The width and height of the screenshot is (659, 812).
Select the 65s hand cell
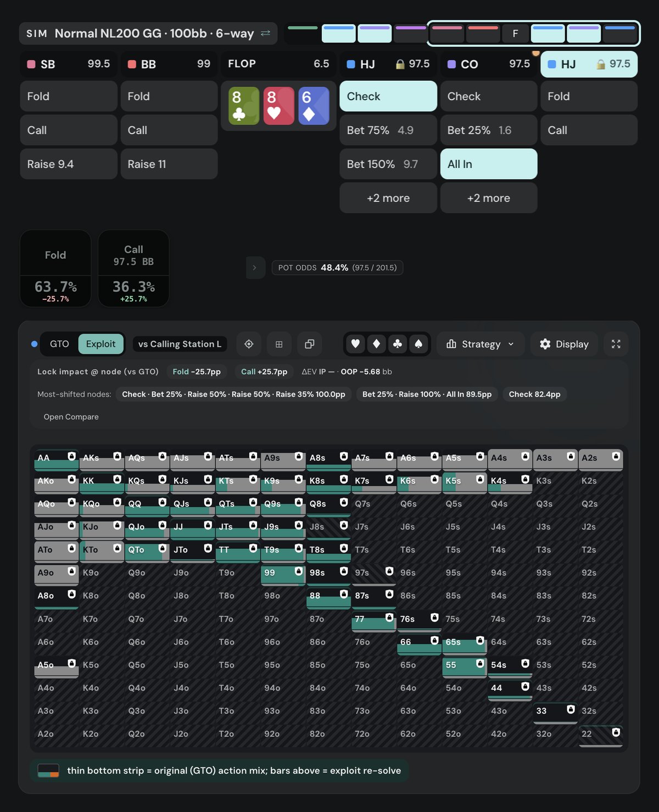pyautogui.click(x=465, y=644)
